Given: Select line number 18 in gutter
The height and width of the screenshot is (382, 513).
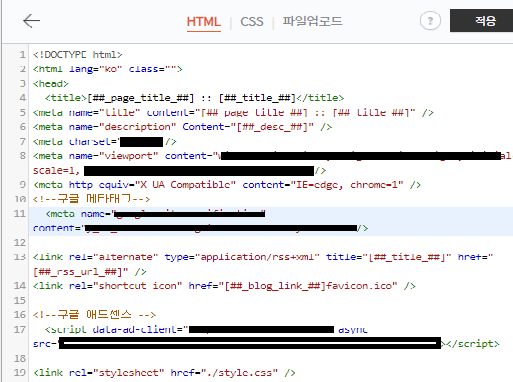Looking at the screenshot, I should pos(20,358).
